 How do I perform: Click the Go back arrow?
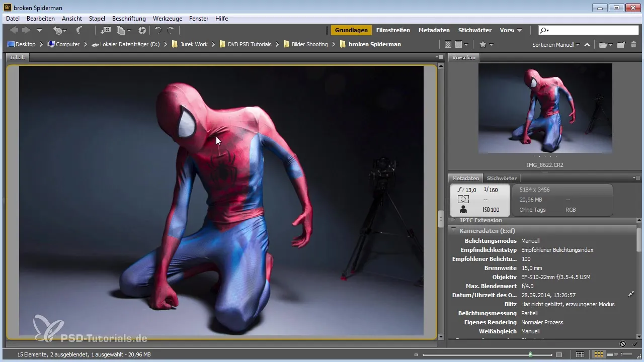pos(14,31)
